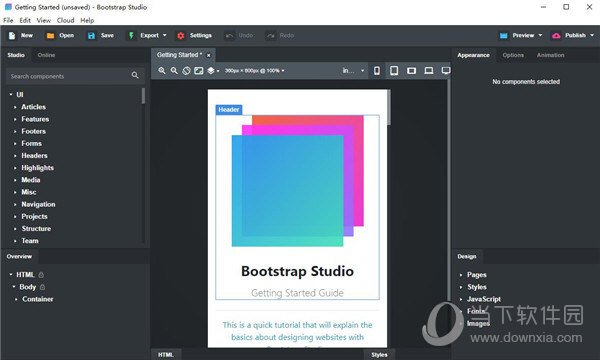The height and width of the screenshot is (360, 600).
Task: Click the Publish cloud icon
Action: point(556,36)
